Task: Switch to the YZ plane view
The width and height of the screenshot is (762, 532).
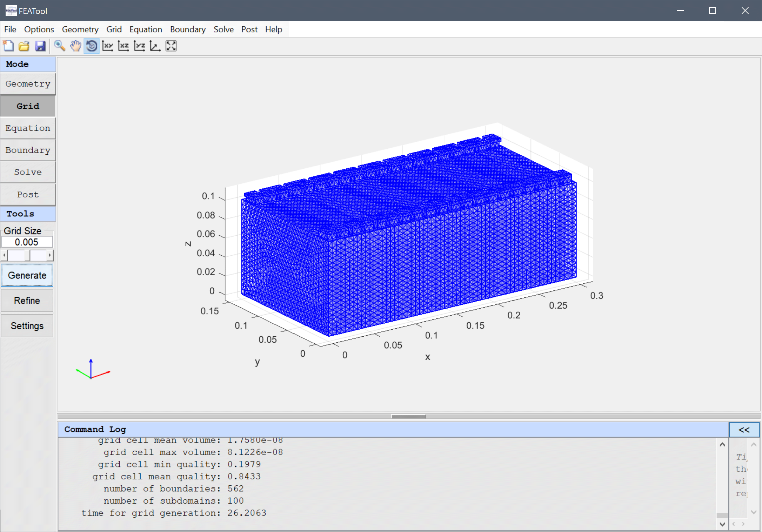Action: tap(140, 46)
